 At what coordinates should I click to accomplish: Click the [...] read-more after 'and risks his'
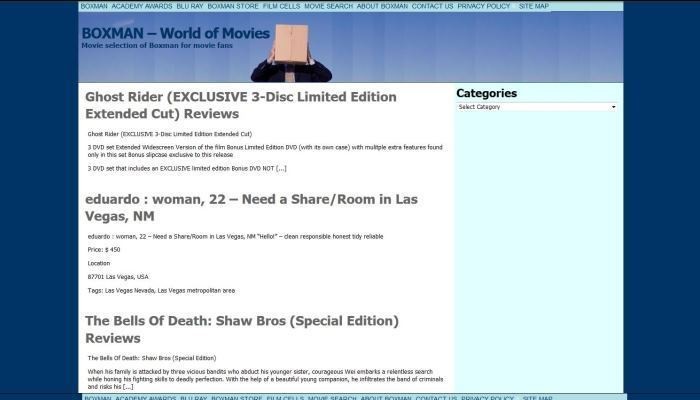click(x=128, y=387)
